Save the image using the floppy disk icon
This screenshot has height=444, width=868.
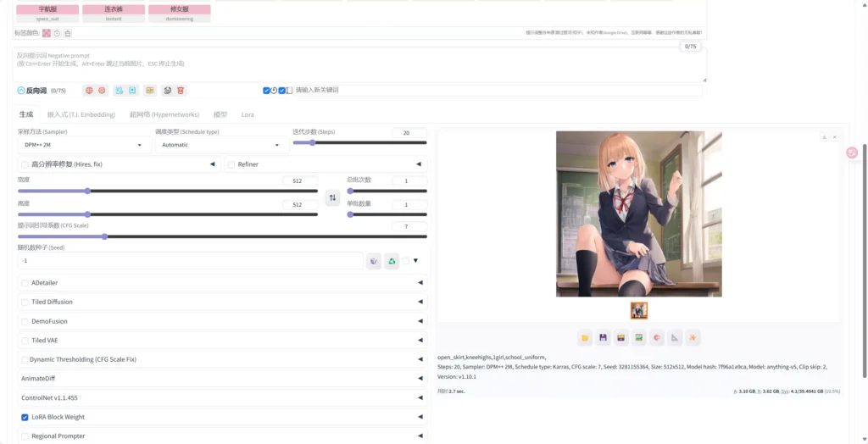tap(603, 337)
